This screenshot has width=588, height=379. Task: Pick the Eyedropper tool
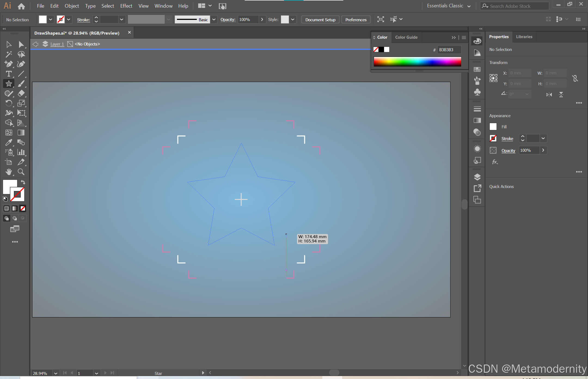click(8, 142)
